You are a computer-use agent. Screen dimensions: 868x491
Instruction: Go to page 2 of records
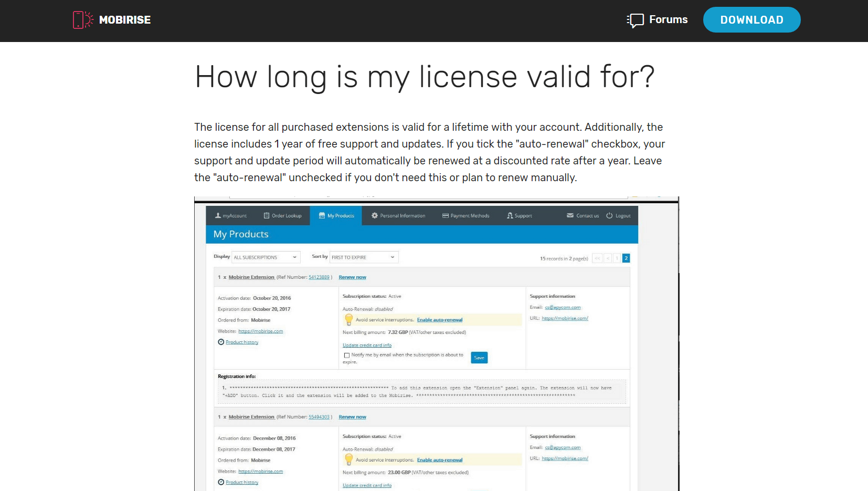pos(626,258)
